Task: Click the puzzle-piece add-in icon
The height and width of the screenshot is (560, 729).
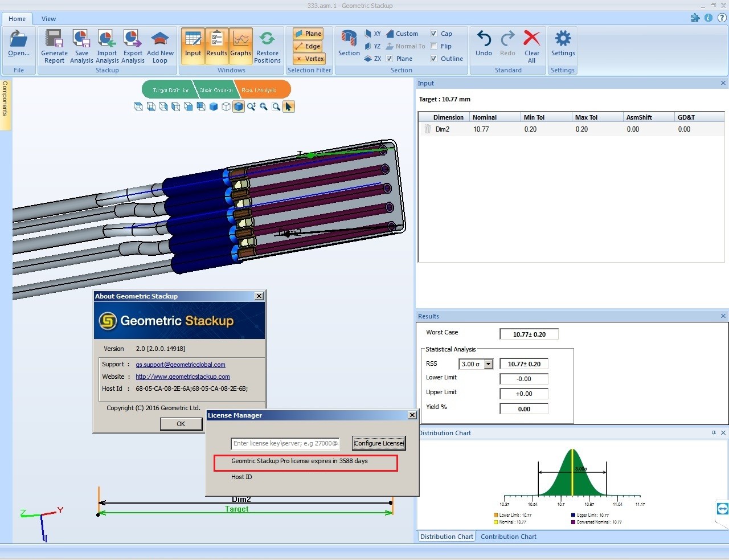Action: (695, 18)
